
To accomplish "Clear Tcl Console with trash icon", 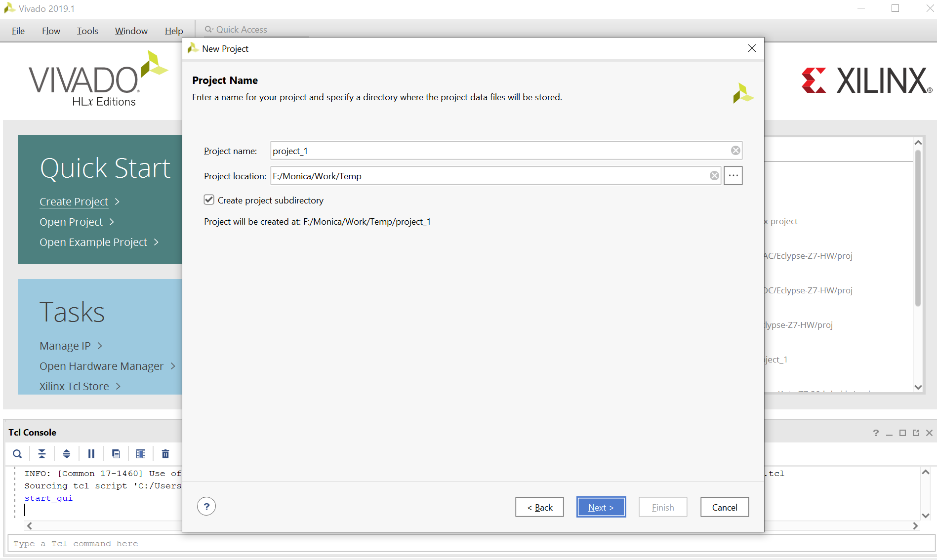I will click(165, 454).
